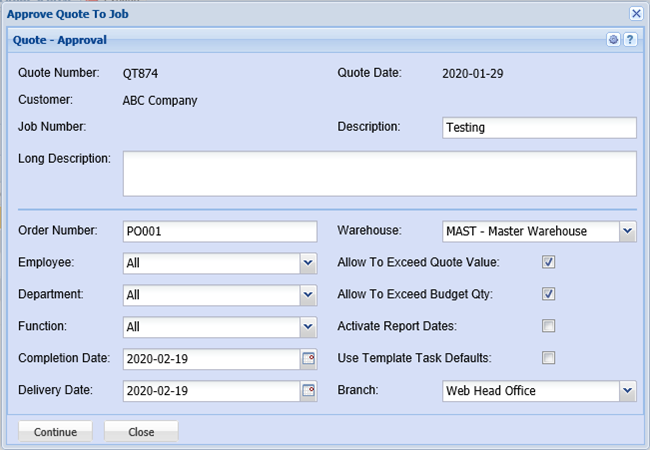
Task: Expand the Branch dropdown
Action: 627,391
